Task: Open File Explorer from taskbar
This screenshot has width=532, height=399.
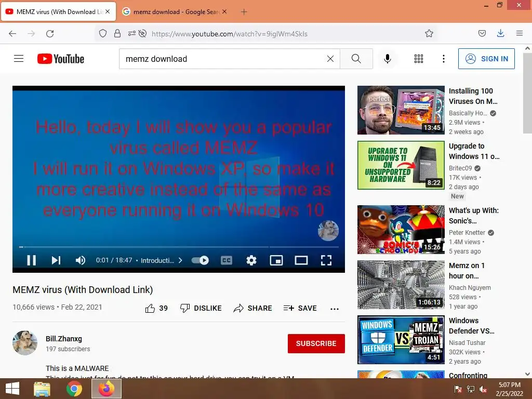Action: (x=43, y=389)
